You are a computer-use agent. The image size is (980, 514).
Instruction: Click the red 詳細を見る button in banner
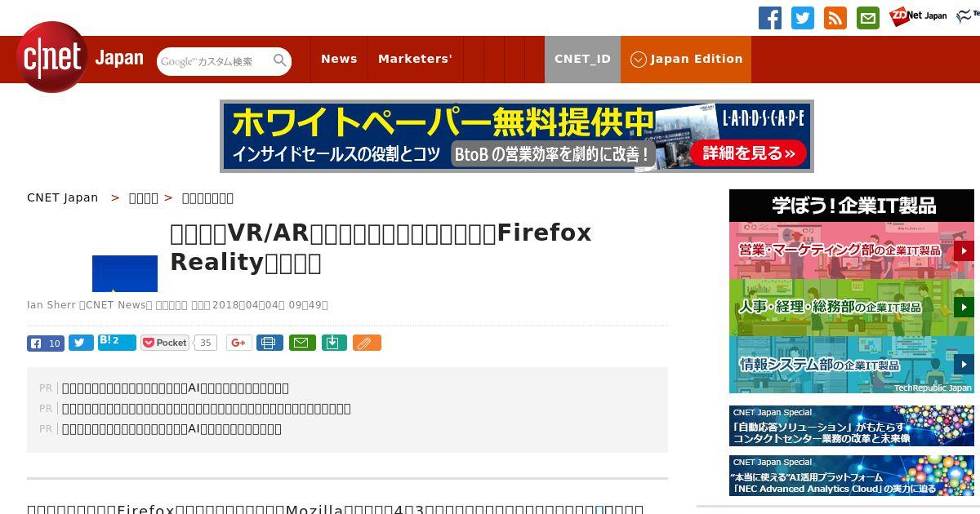tap(748, 153)
